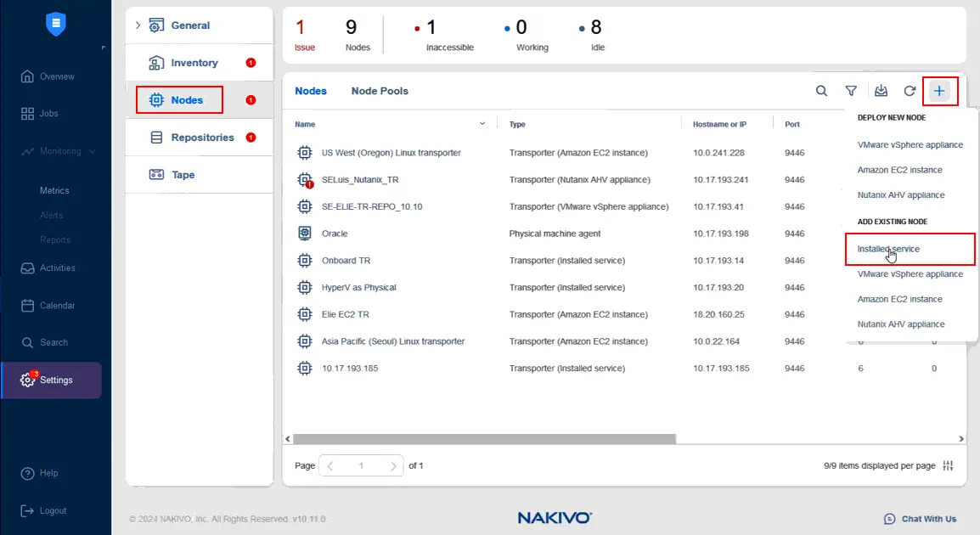
Task: Expand the General settings section
Action: [x=138, y=25]
